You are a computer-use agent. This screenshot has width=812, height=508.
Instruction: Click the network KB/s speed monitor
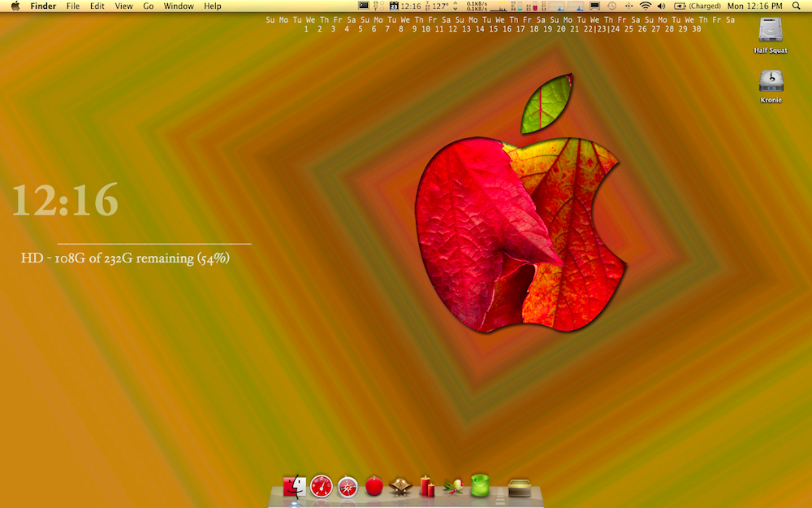[x=477, y=6]
